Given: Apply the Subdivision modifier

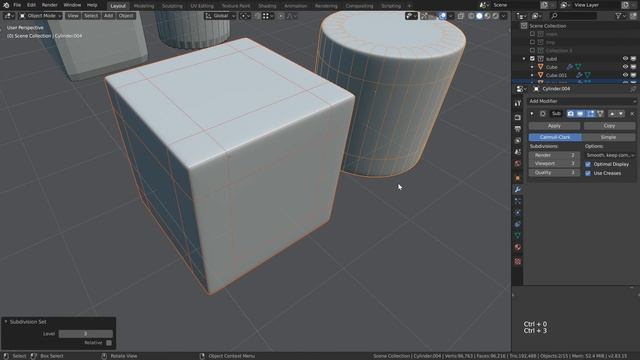Looking at the screenshot, I should coord(554,126).
